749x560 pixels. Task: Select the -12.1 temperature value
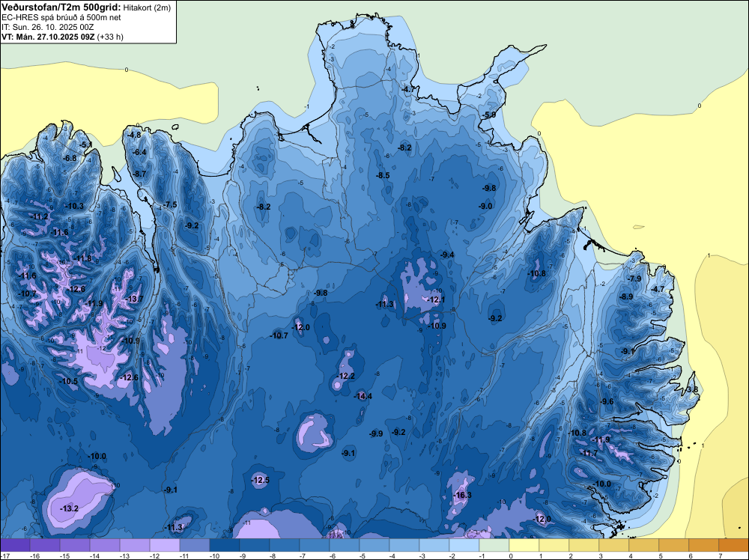[436, 299]
